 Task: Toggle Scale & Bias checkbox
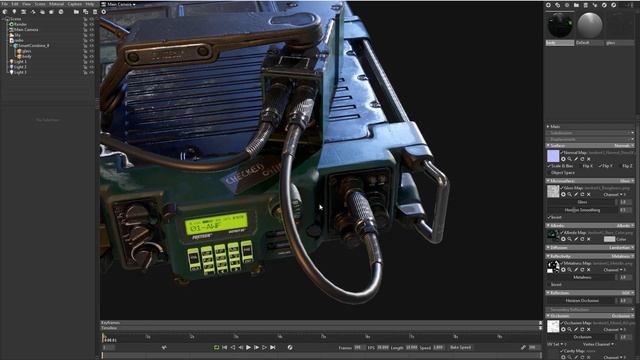pos(549,166)
